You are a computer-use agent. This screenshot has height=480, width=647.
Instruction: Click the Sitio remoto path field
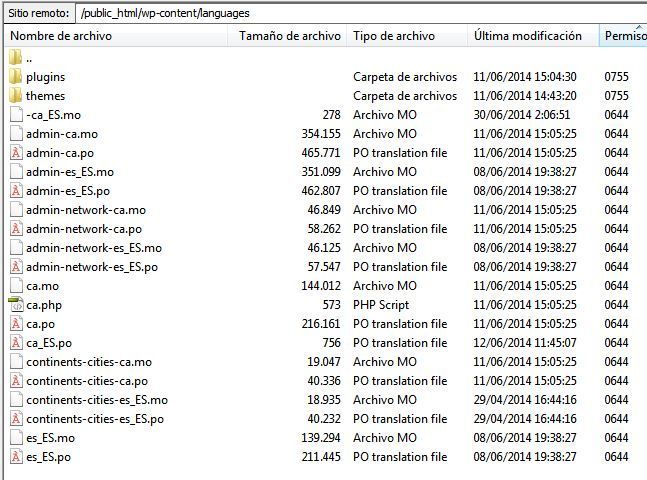(x=361, y=13)
